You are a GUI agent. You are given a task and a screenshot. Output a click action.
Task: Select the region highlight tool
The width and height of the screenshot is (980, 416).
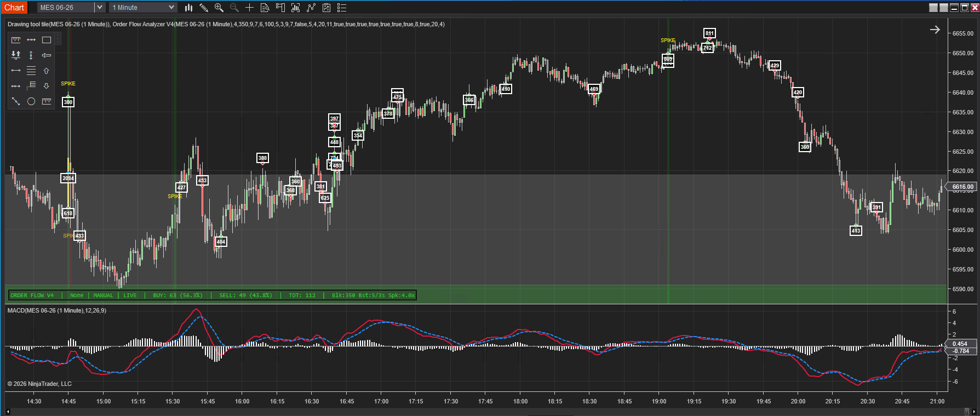(47, 55)
